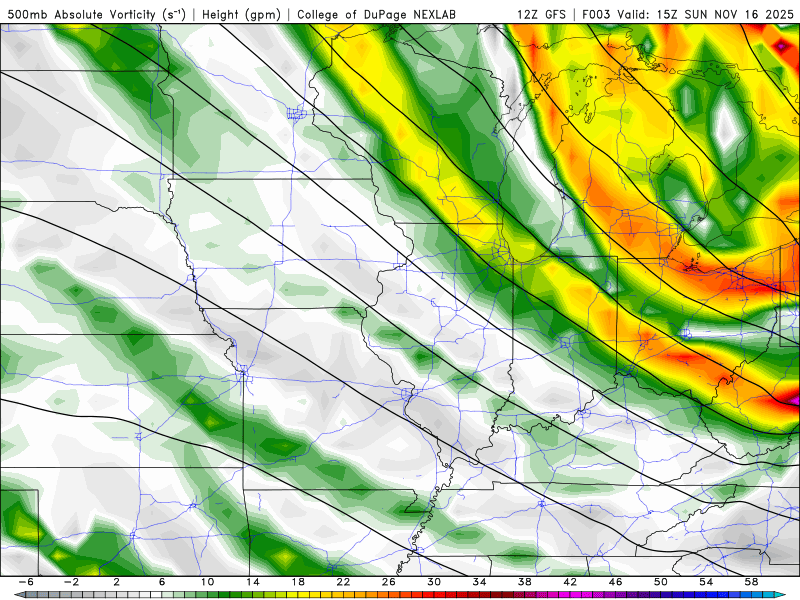Image resolution: width=800 pixels, height=600 pixels.
Task: Click the "-6" color scale label
Action: point(26,582)
